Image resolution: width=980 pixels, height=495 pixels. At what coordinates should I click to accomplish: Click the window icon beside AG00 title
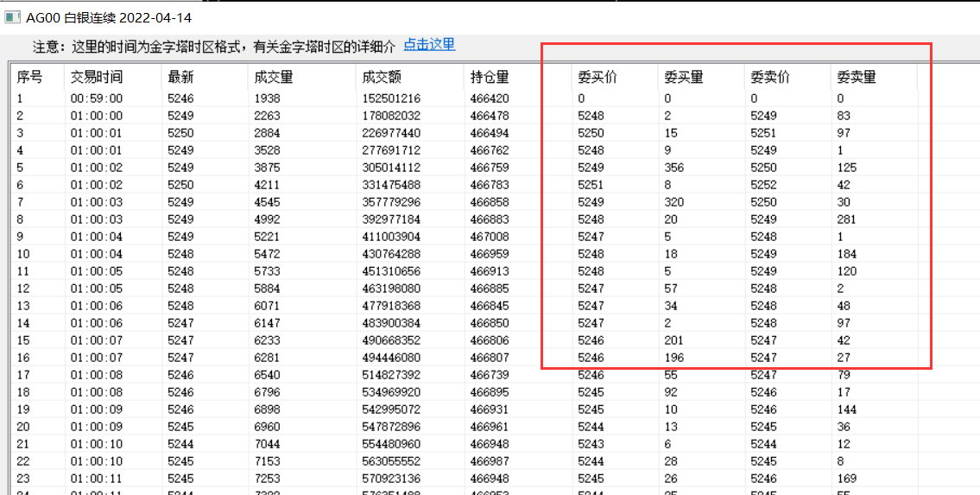pyautogui.click(x=13, y=17)
